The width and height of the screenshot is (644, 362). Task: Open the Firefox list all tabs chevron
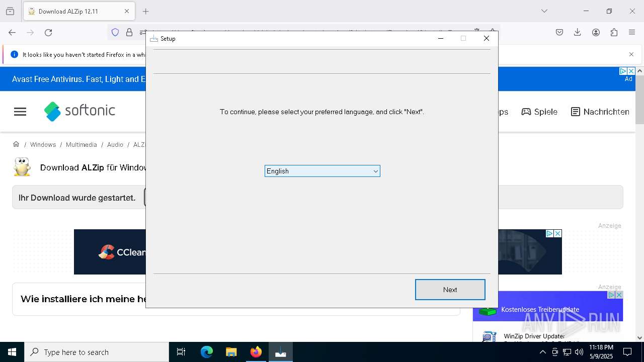click(544, 11)
